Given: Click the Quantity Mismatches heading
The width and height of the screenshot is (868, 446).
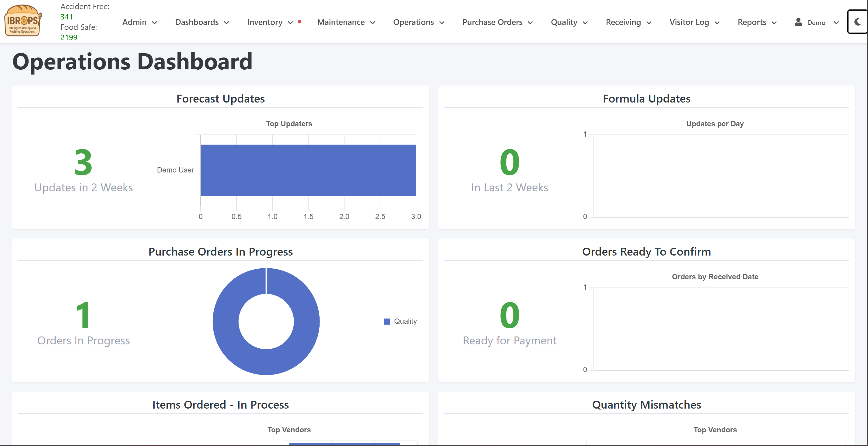Looking at the screenshot, I should pyautogui.click(x=647, y=405).
